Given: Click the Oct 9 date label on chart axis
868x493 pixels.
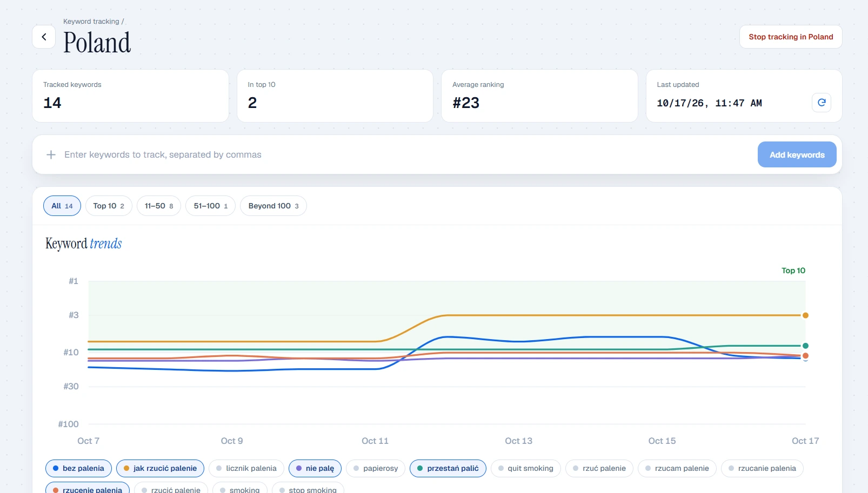Looking at the screenshot, I should tap(232, 441).
